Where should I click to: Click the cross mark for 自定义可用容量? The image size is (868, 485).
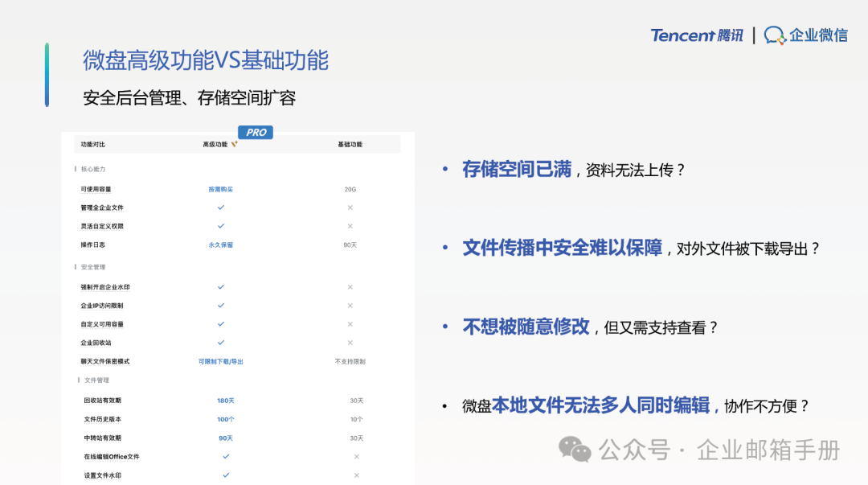[x=350, y=324]
